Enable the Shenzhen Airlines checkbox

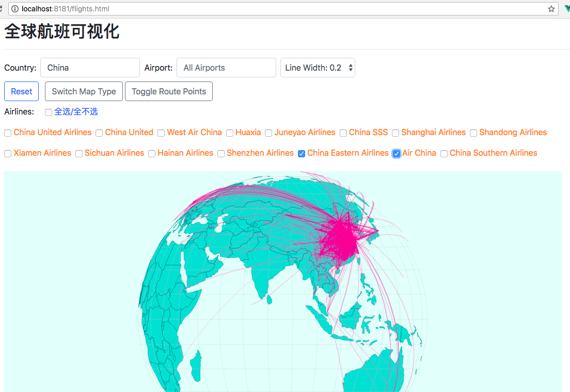click(220, 154)
